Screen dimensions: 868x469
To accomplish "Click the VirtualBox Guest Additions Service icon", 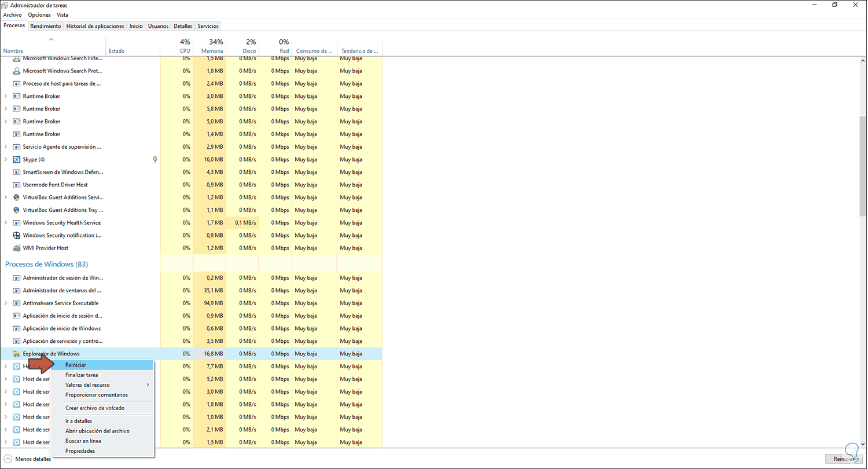I will click(x=16, y=197).
